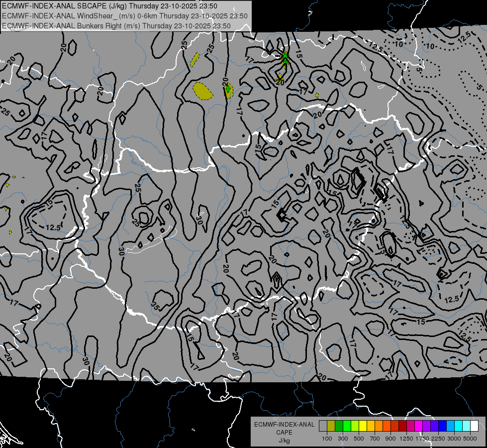This screenshot has width=487, height=448.
Task: Click the 35 contour label
Action: (x=156, y=306)
